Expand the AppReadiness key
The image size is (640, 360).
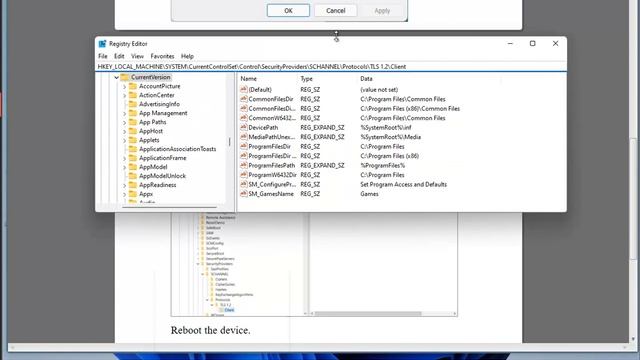pos(124,185)
